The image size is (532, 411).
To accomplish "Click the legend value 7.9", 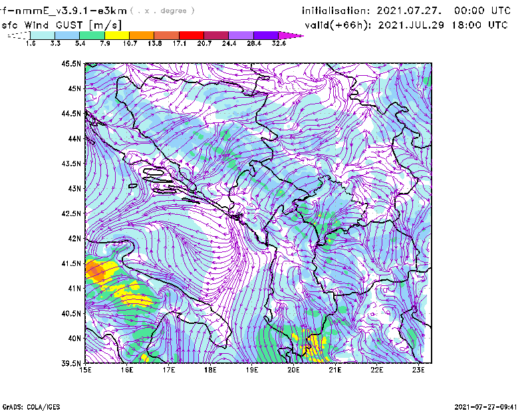I will [105, 43].
